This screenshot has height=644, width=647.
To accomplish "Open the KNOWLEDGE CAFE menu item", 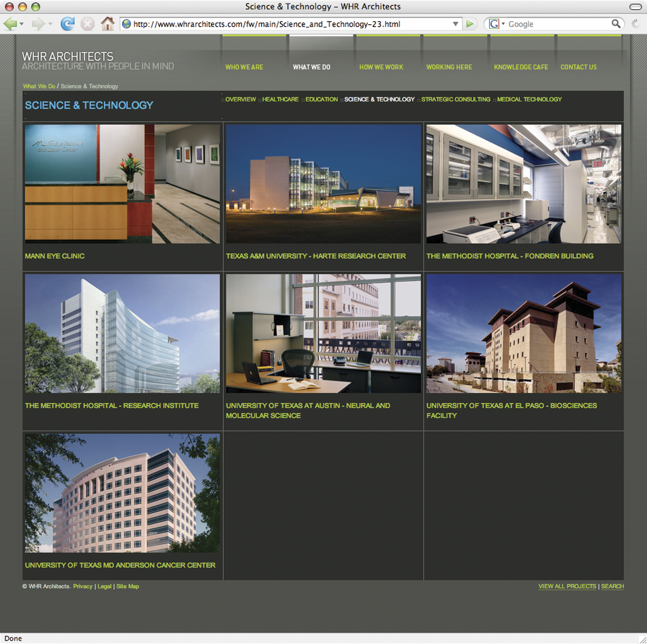I will [521, 67].
